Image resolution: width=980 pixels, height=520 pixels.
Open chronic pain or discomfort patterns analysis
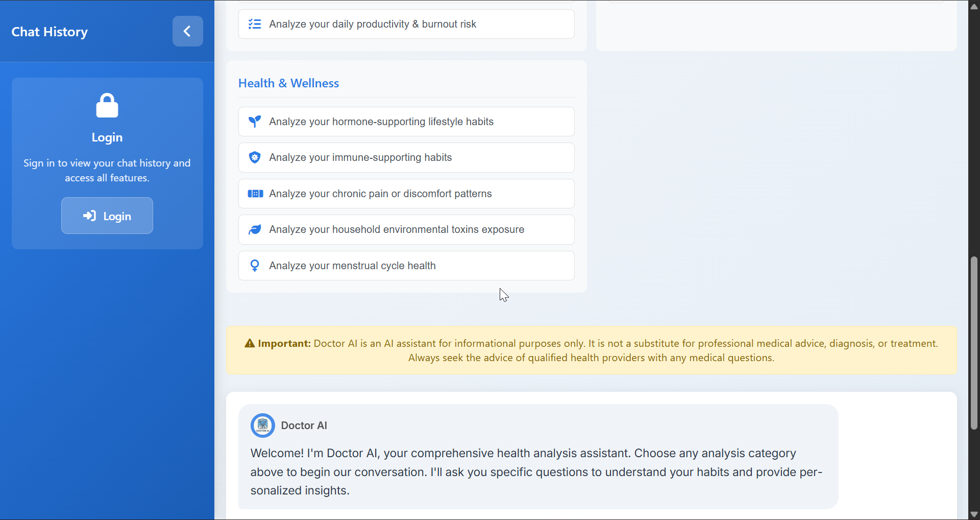point(406,194)
